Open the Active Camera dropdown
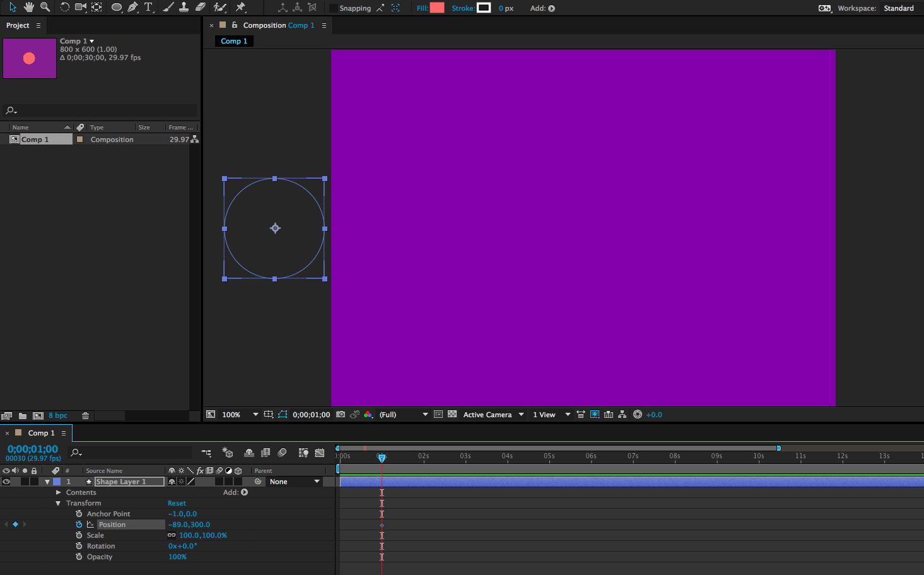The width and height of the screenshot is (924, 575). coord(494,415)
